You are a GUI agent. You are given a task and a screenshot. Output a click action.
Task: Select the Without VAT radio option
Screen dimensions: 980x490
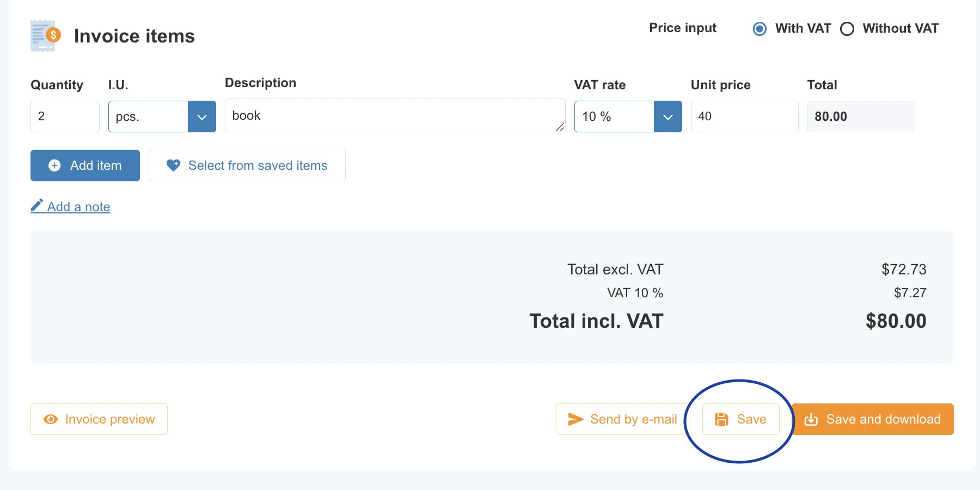pyautogui.click(x=847, y=29)
